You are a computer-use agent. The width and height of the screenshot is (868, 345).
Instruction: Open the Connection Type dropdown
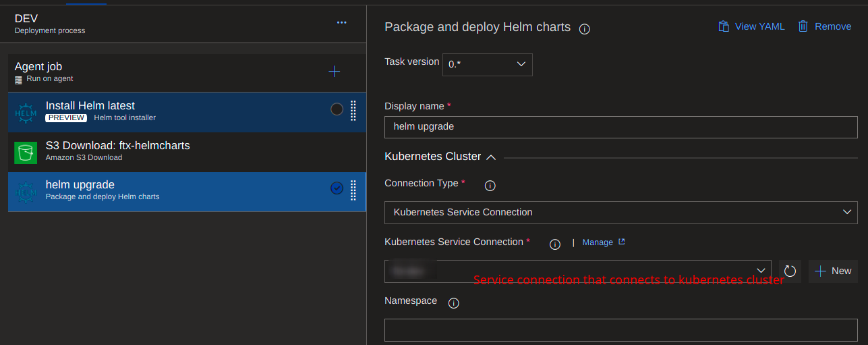[620, 212]
